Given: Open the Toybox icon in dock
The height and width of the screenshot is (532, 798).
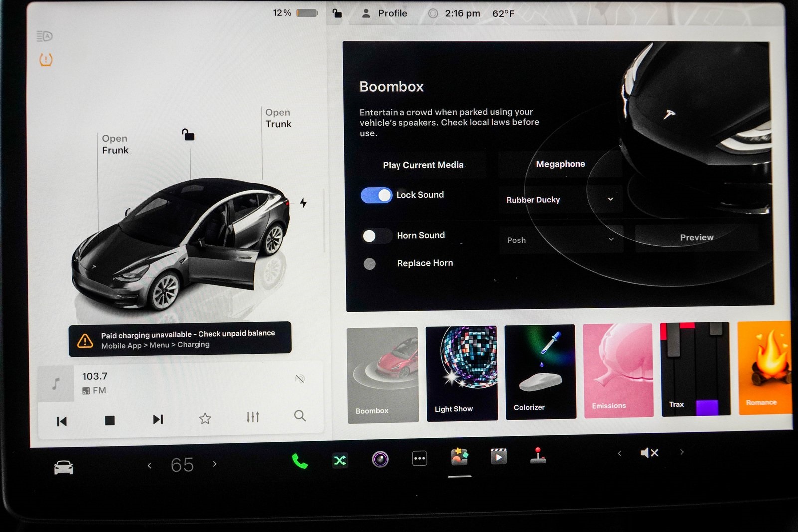Looking at the screenshot, I should tap(459, 457).
